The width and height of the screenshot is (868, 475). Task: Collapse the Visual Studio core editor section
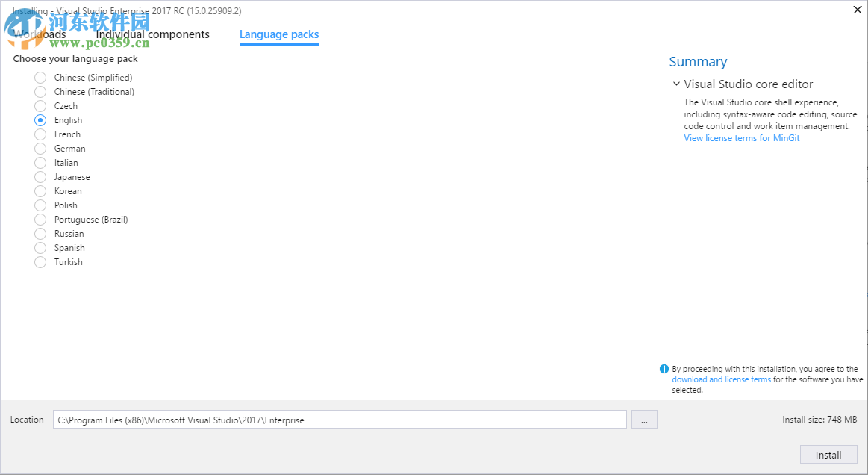[676, 84]
